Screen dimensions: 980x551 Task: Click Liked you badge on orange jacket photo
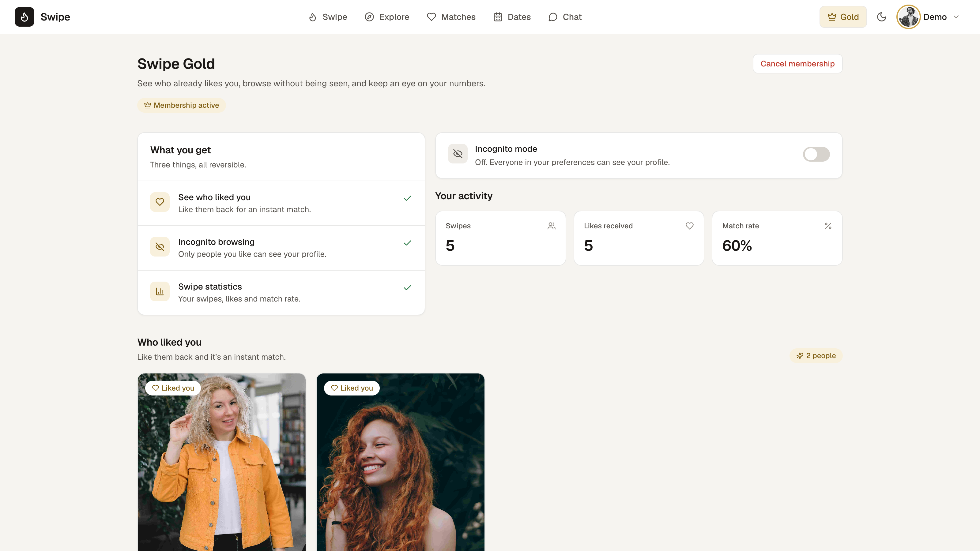(173, 388)
